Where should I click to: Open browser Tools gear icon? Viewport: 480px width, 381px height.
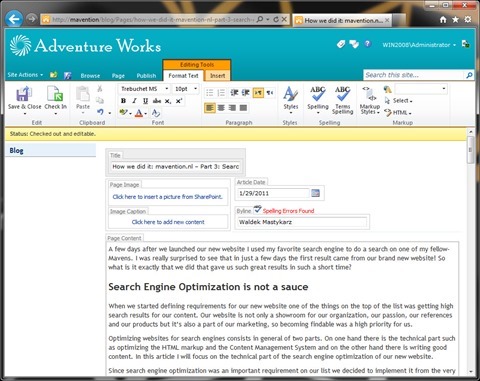[468, 20]
